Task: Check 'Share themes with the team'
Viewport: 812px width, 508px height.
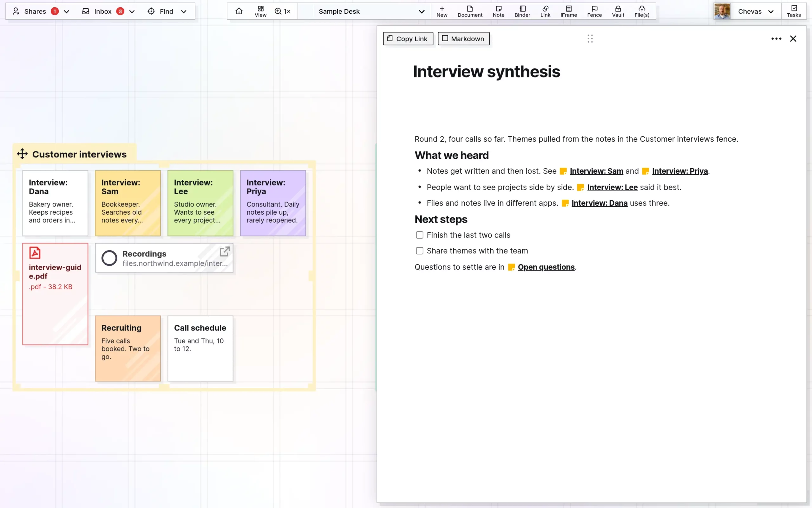Action: 419,251
